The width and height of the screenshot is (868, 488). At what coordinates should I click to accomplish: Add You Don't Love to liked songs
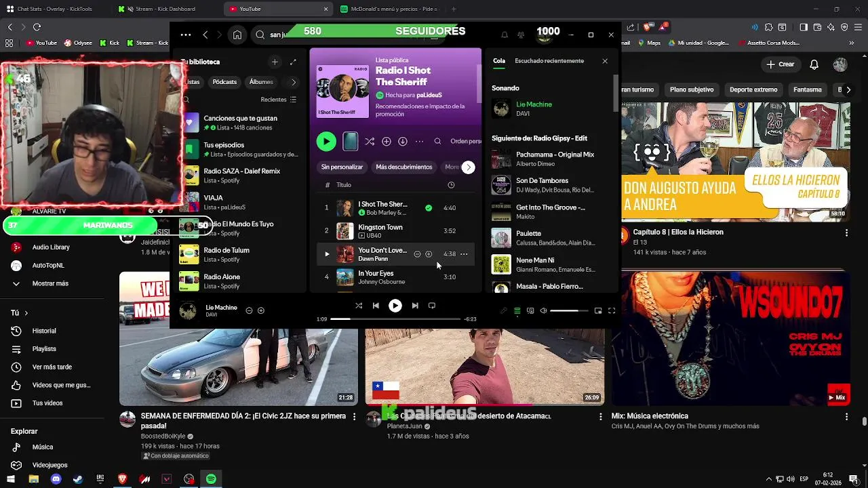coord(429,254)
